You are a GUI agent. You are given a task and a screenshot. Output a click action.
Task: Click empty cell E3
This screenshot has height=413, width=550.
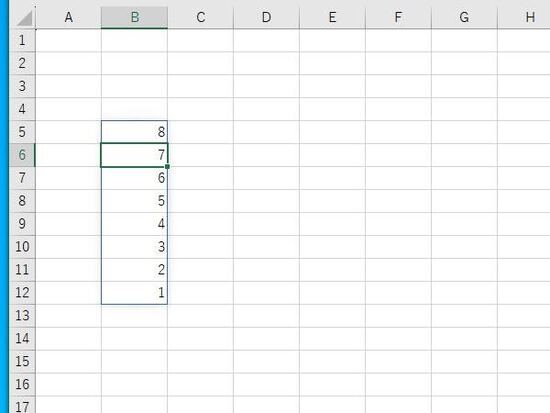point(332,86)
